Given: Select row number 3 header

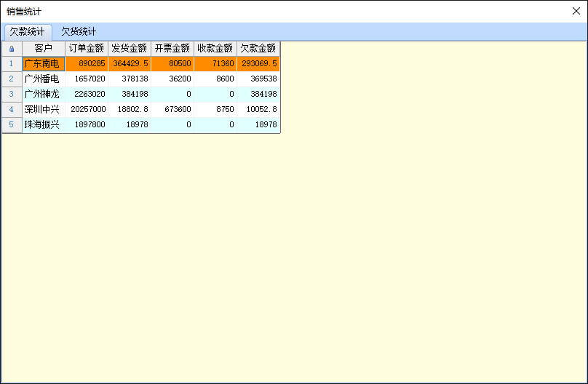Looking at the screenshot, I should 11,95.
